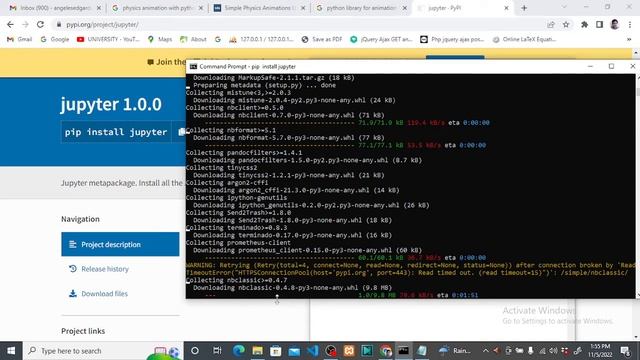Viewport: 640px width, 360px height.
Task: Open Windows Start menu
Action: [x=11, y=351]
